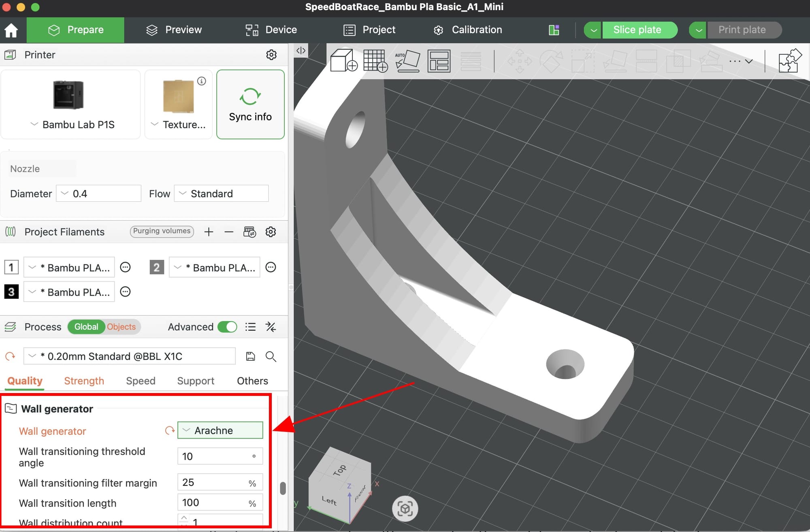Click the Purging volumes button
Viewport: 810px width, 532px height.
(x=162, y=231)
